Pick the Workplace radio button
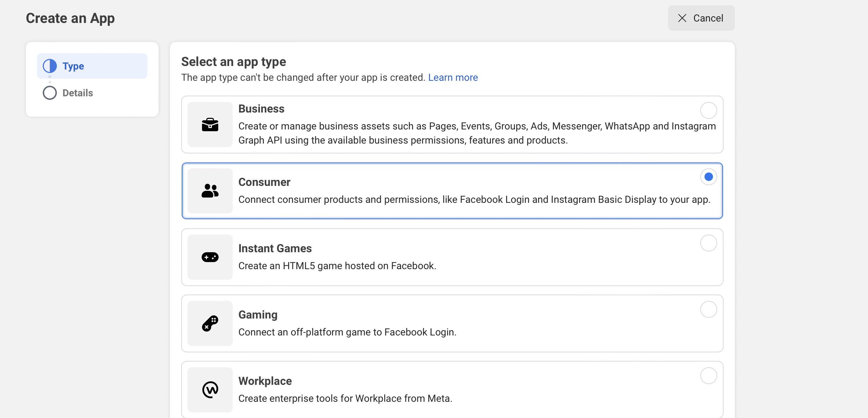Image resolution: width=868 pixels, height=418 pixels. point(708,376)
